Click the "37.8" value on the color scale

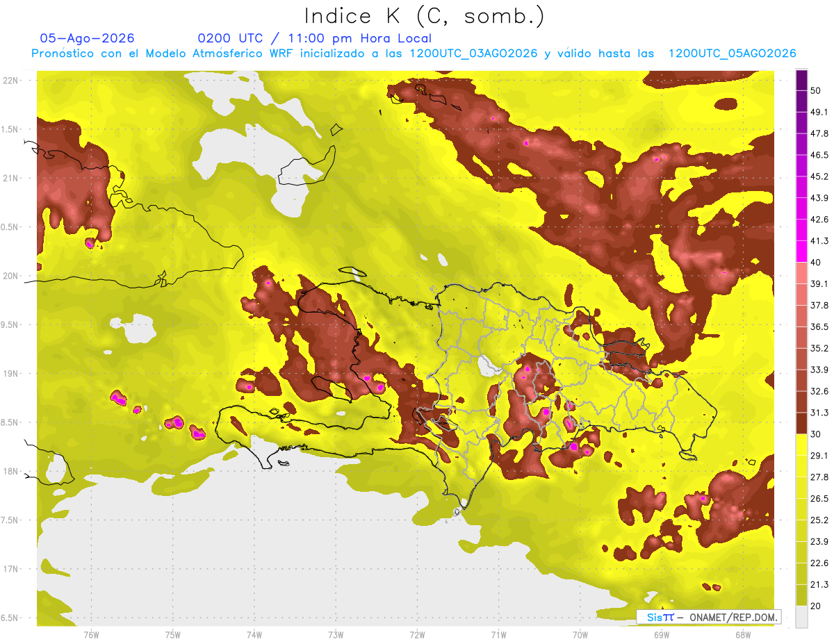pos(819,305)
